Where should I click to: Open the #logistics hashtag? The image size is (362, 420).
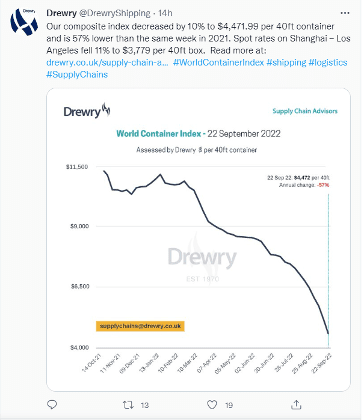pyautogui.click(x=328, y=62)
